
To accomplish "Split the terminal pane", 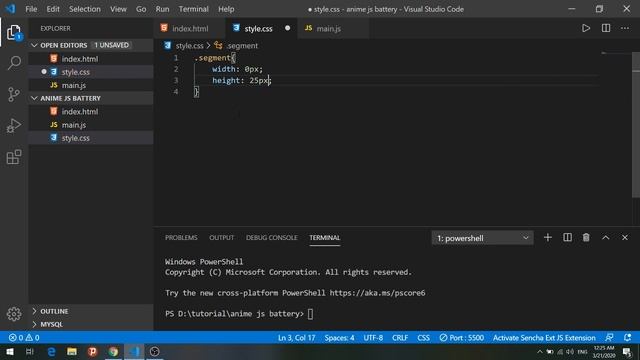I will pos(567,238).
